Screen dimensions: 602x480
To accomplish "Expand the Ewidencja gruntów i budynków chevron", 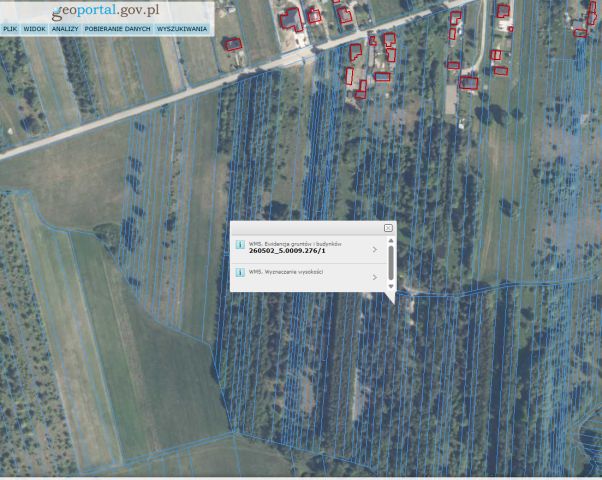I will (x=375, y=250).
